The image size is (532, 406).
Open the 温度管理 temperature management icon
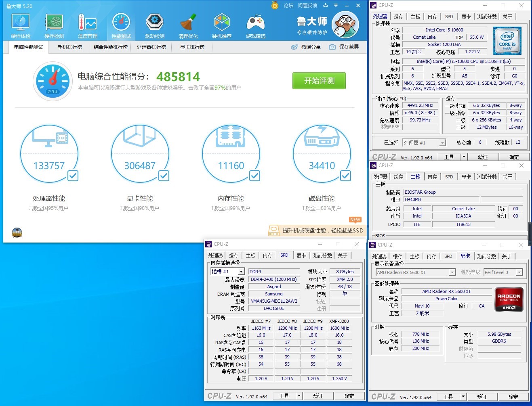(x=88, y=22)
